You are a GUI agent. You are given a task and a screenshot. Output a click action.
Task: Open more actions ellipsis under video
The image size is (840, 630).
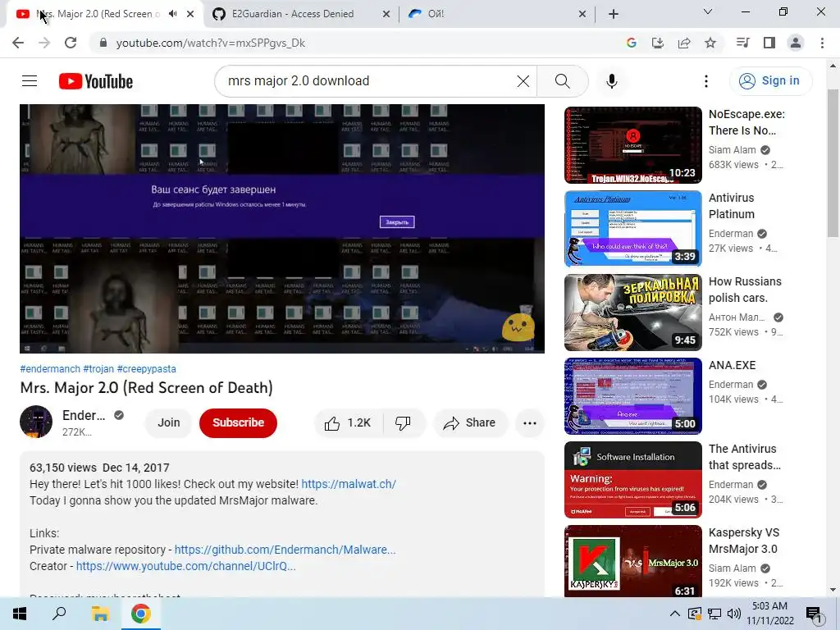click(530, 422)
